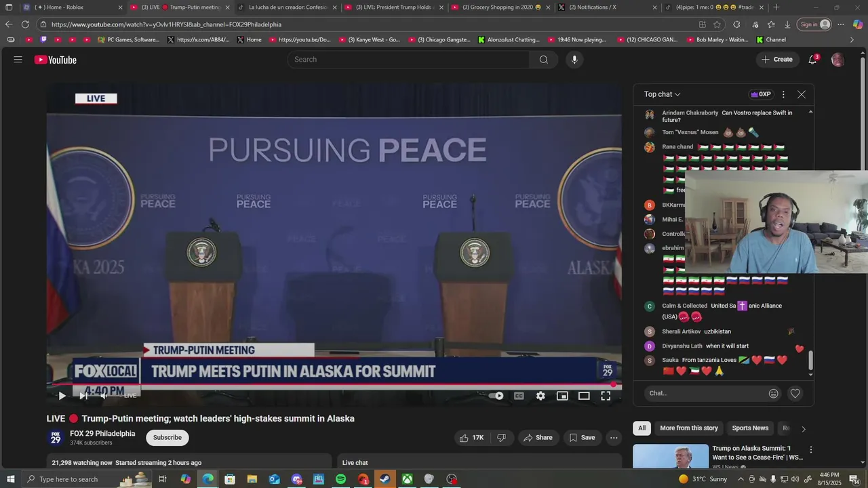Switch to theater mode
The height and width of the screenshot is (488, 868).
click(584, 396)
